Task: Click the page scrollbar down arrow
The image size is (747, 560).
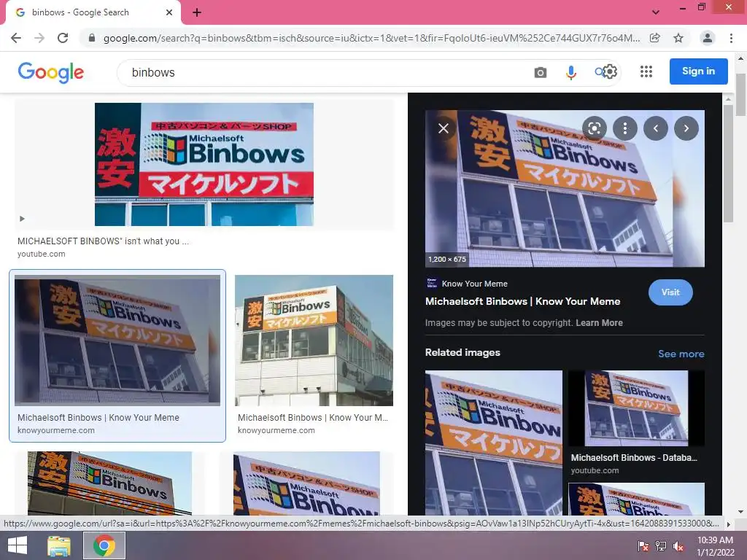Action: click(x=740, y=512)
